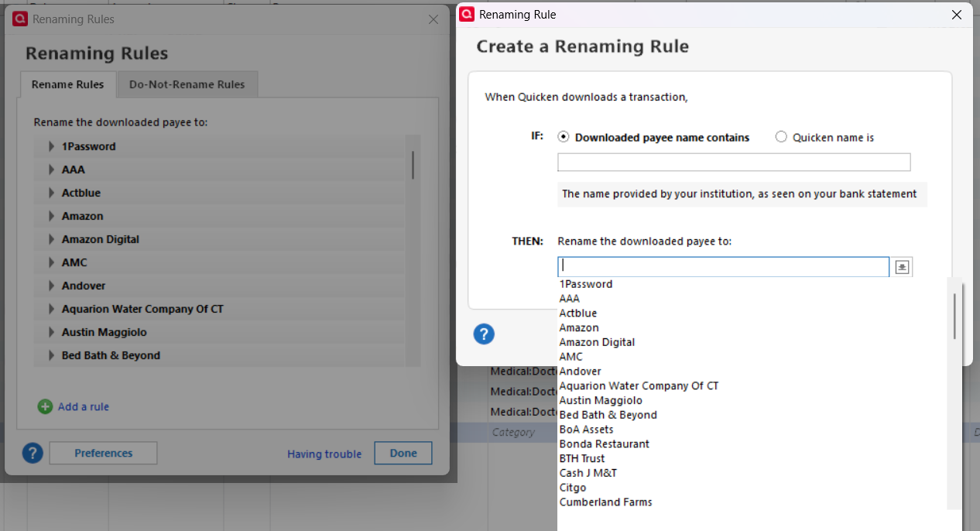
Task: Choose Aquarion Water Company Of CT in dropdown
Action: click(639, 385)
